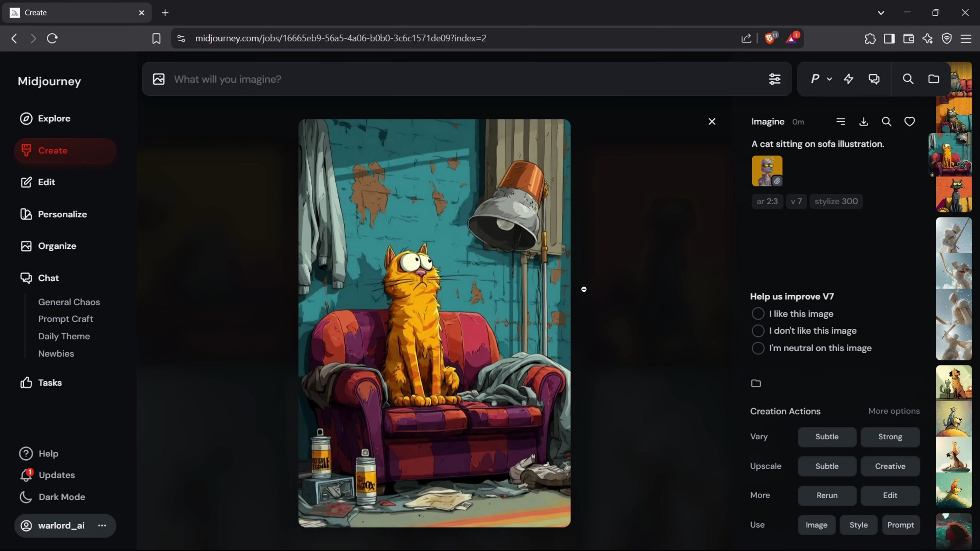Close the image lightbox view
Image resolution: width=980 pixels, height=551 pixels.
712,121
